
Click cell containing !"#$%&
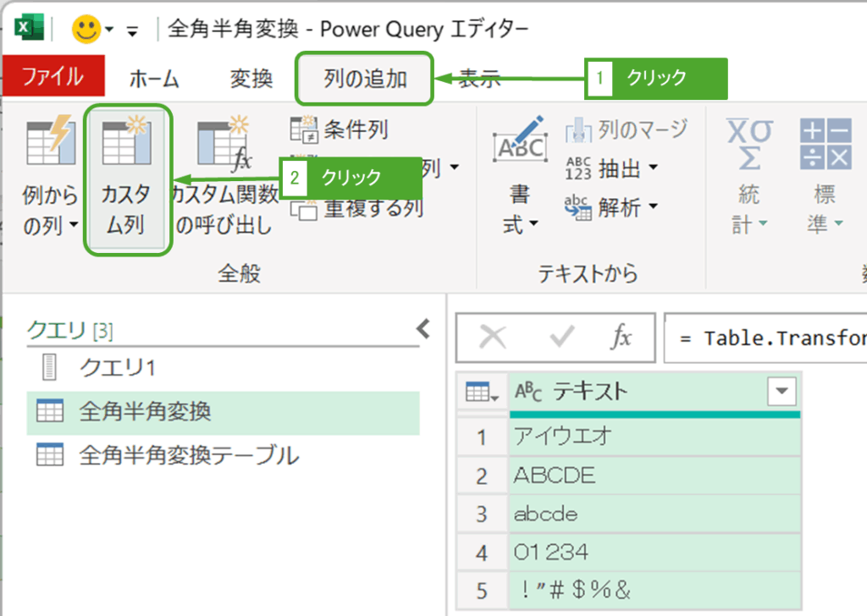[654, 591]
